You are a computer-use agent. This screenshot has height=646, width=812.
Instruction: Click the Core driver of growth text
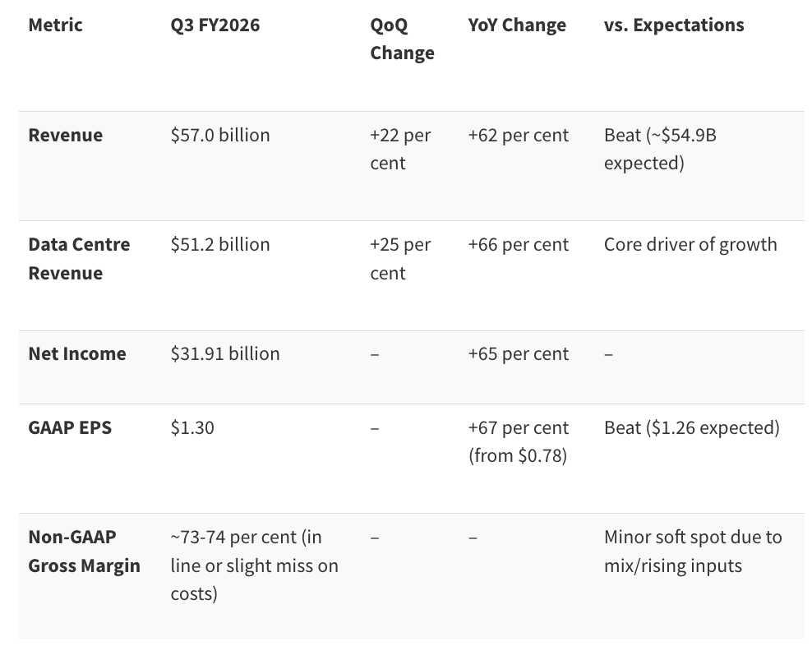(x=690, y=244)
